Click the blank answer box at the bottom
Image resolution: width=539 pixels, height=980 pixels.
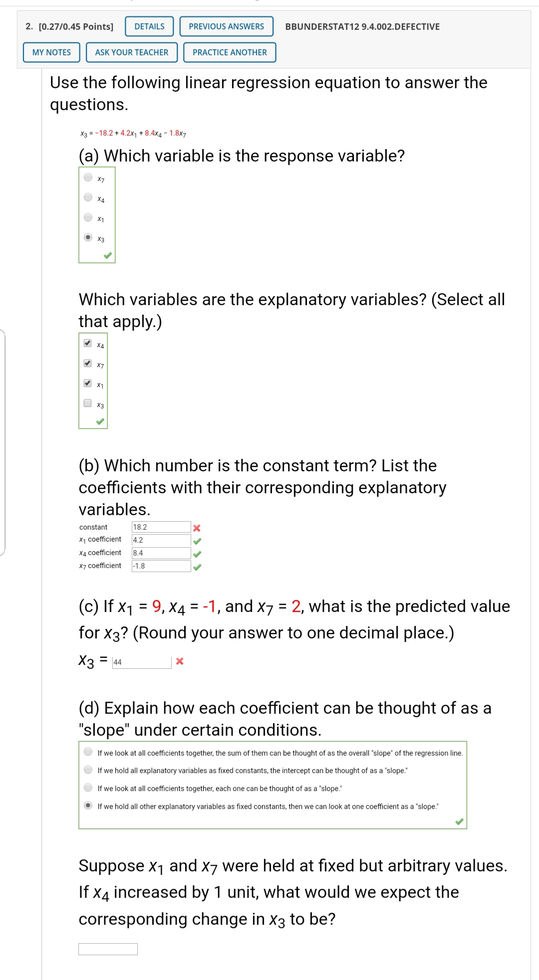pyautogui.click(x=107, y=948)
